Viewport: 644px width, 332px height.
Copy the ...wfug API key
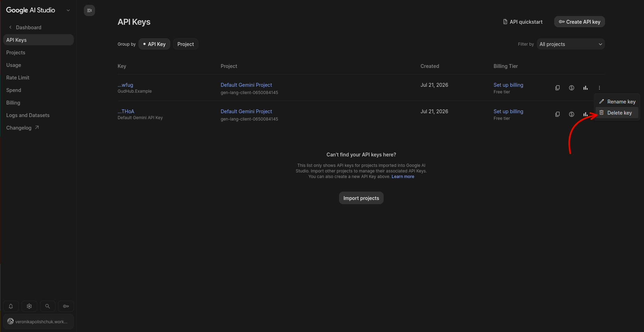point(557,88)
